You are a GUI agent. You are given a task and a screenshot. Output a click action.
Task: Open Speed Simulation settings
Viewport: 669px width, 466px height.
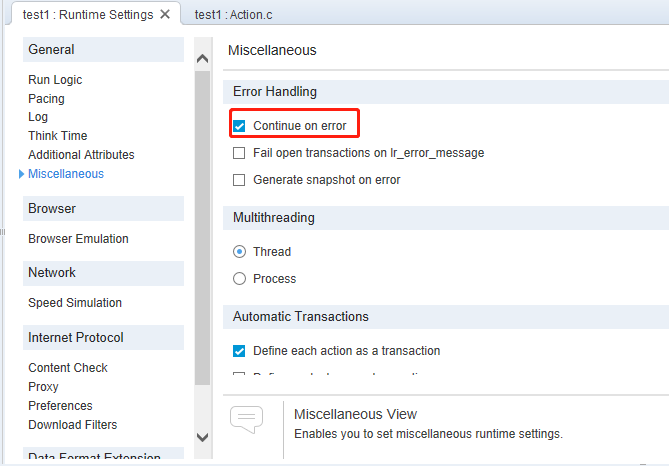tap(75, 303)
